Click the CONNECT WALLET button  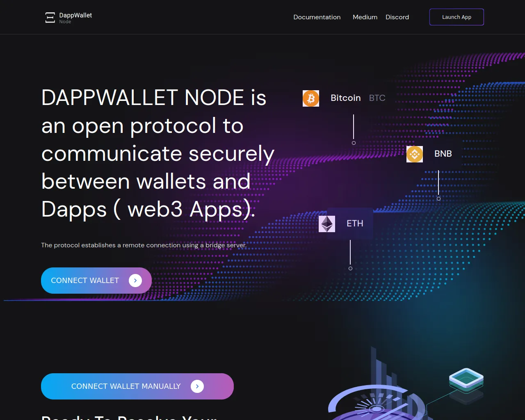click(96, 281)
